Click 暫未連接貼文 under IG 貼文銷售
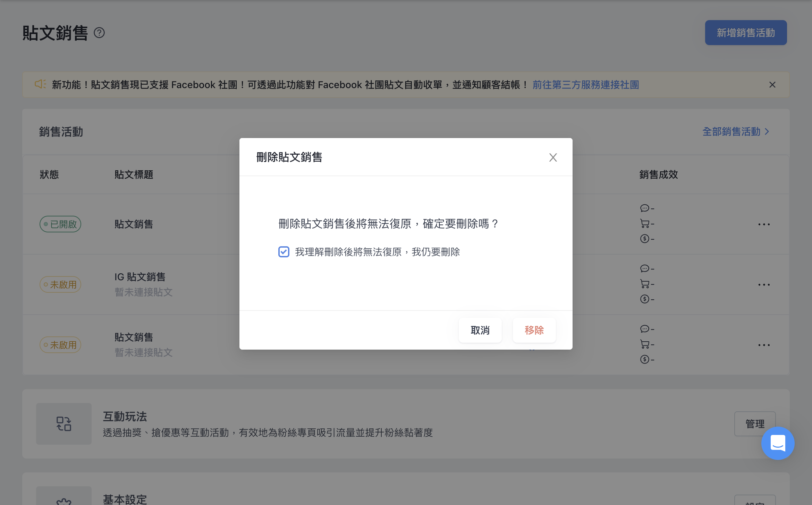 click(144, 292)
